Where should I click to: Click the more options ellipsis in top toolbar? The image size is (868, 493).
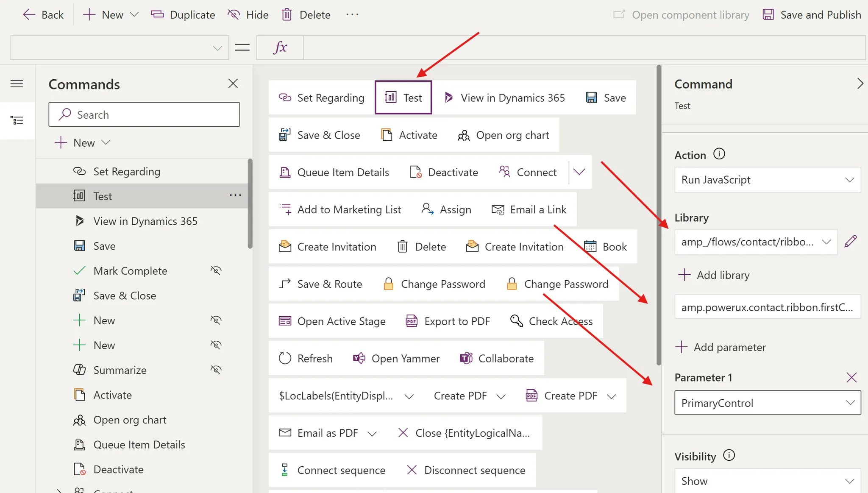[x=352, y=15]
